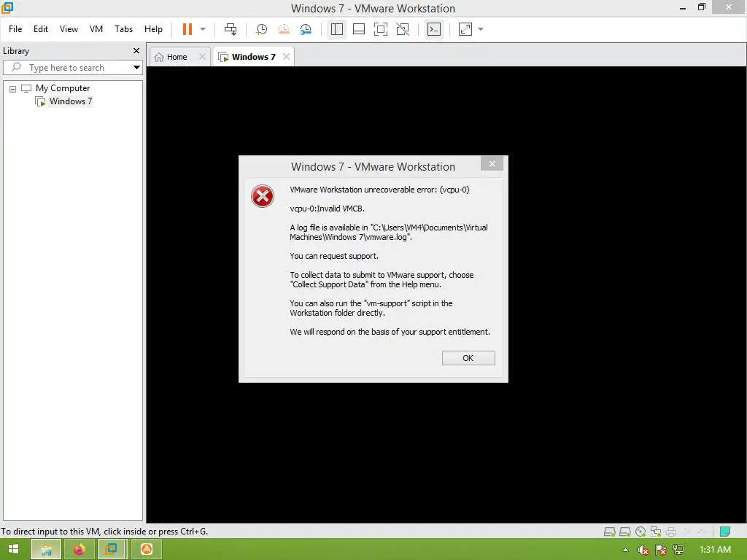Open the Windows Start button
Screen dimensions: 747x560
pos(13,549)
